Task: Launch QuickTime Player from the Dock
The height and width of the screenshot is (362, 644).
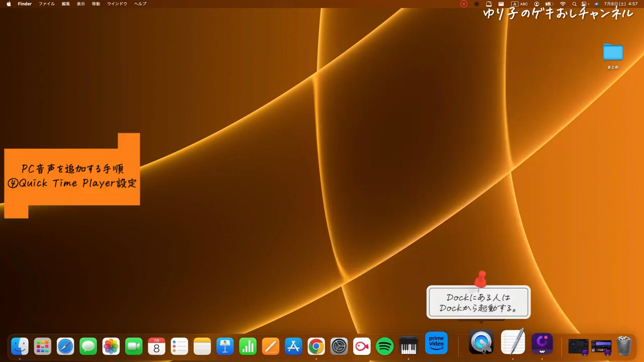Action: point(481,343)
